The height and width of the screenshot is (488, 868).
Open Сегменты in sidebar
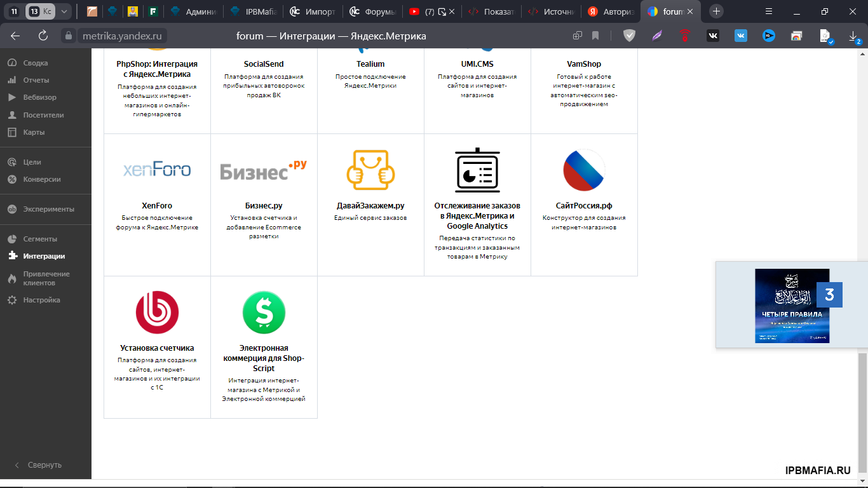[x=40, y=239]
